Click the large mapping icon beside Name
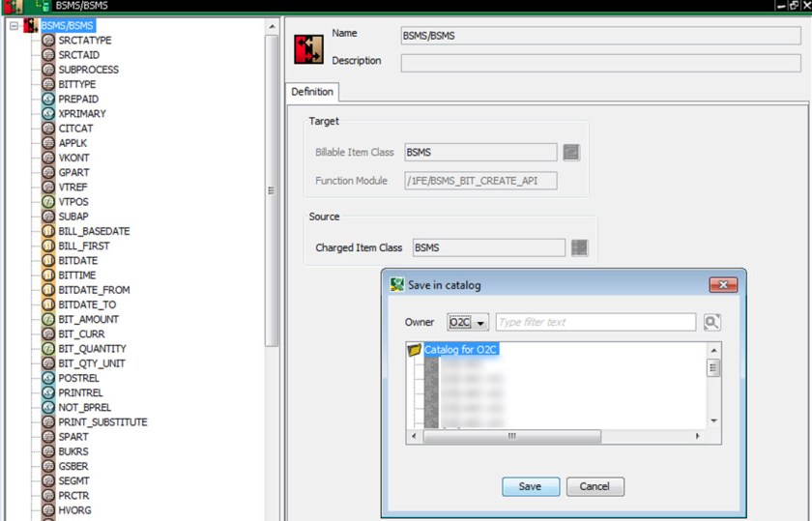The width and height of the screenshot is (812, 521). pos(308,49)
